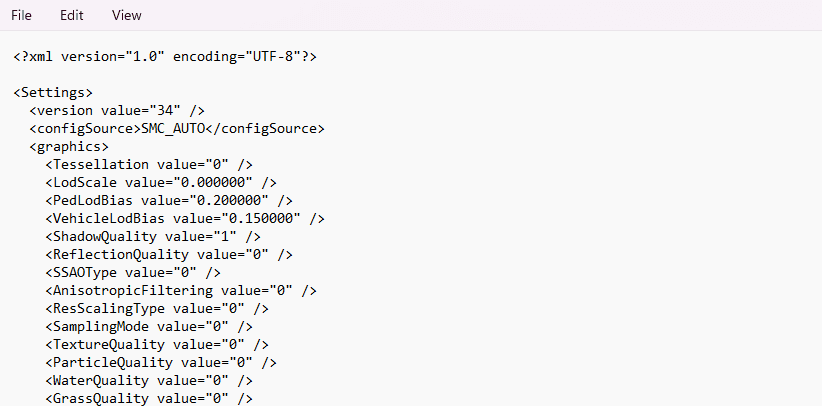This screenshot has width=822, height=406.
Task: Click the SSAOType value line
Action: click(133, 273)
